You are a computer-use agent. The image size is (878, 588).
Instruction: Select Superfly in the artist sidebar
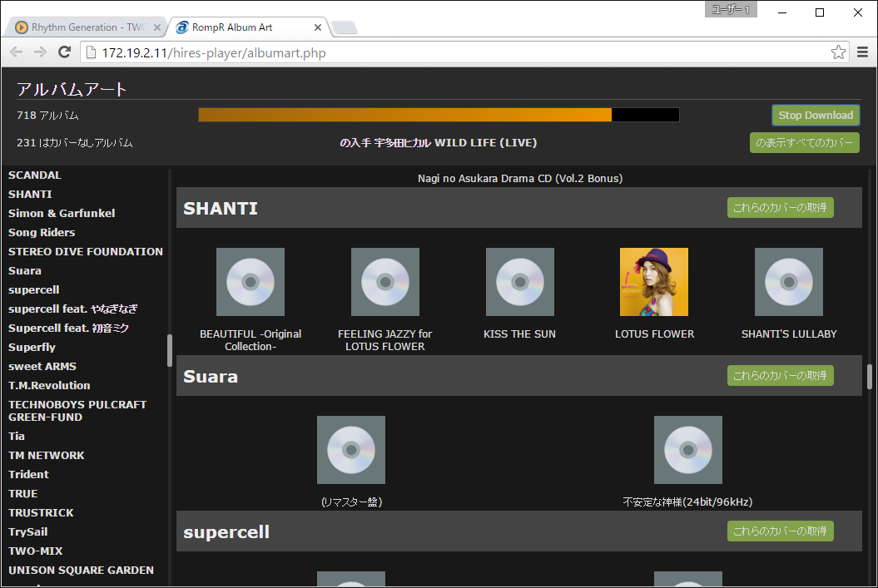[32, 348]
